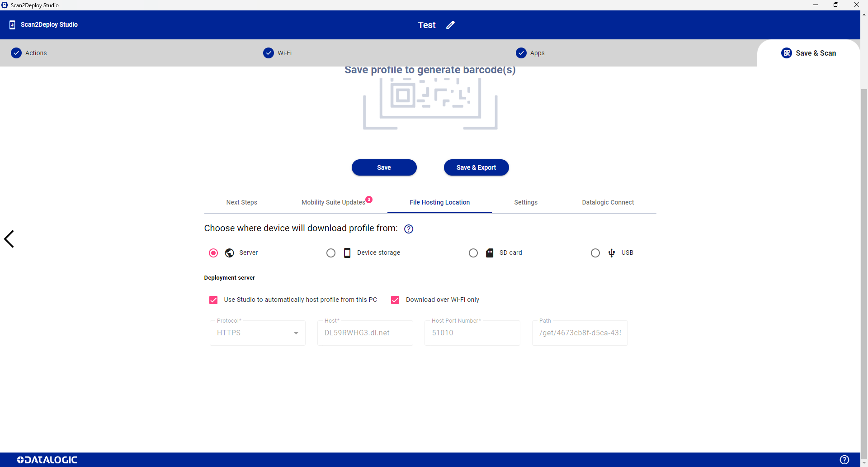
Task: Click the Apps step checkmark icon
Action: (521, 53)
